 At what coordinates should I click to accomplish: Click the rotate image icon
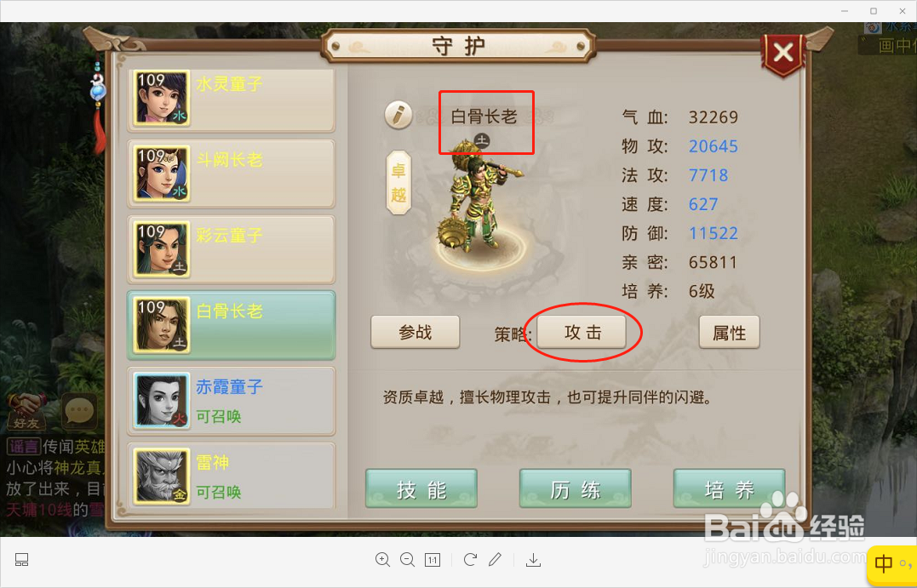[x=470, y=560]
